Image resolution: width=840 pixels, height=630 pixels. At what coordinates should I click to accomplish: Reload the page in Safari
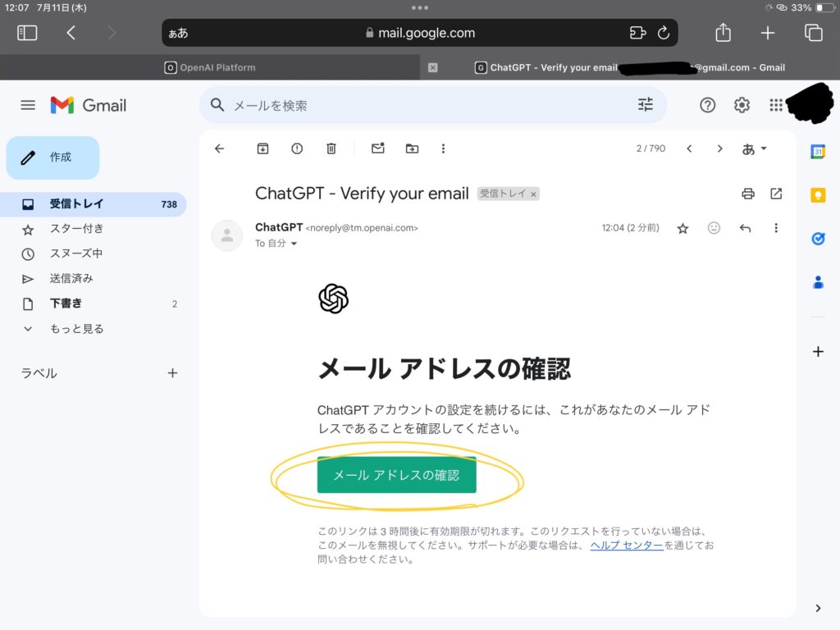tap(664, 33)
